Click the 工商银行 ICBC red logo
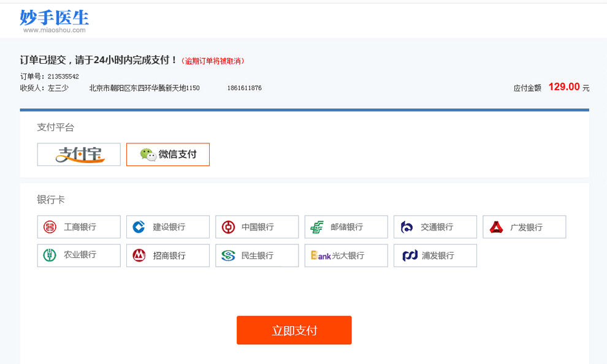 point(50,227)
